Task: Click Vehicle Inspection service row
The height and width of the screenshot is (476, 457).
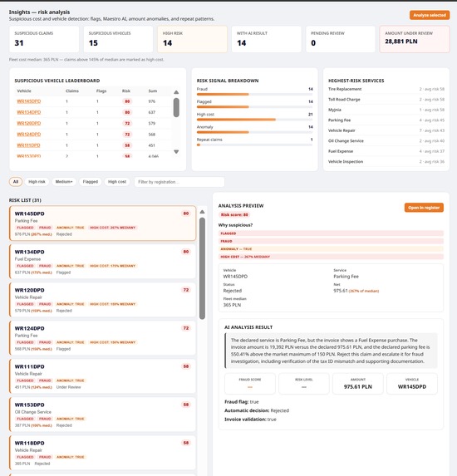Action: (x=386, y=161)
